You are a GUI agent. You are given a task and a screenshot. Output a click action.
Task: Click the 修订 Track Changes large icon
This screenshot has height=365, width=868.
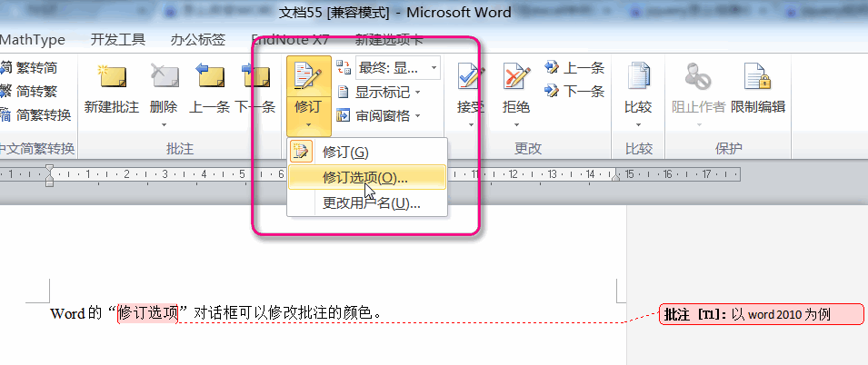(308, 76)
